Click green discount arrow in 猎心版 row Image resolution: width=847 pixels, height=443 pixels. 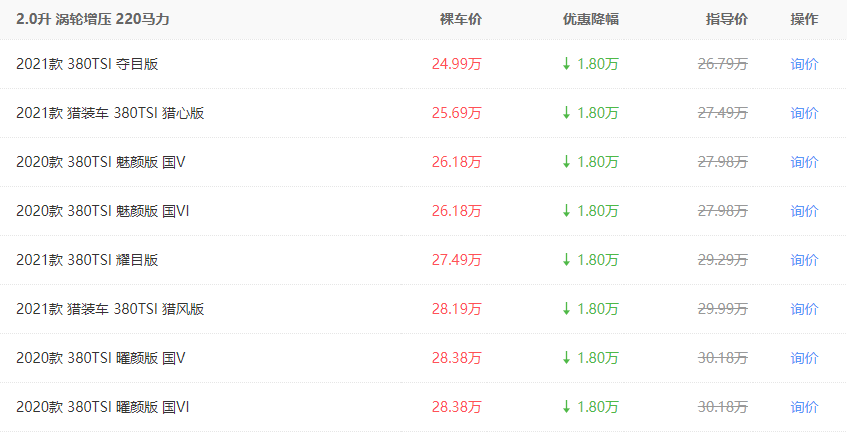click(566, 113)
